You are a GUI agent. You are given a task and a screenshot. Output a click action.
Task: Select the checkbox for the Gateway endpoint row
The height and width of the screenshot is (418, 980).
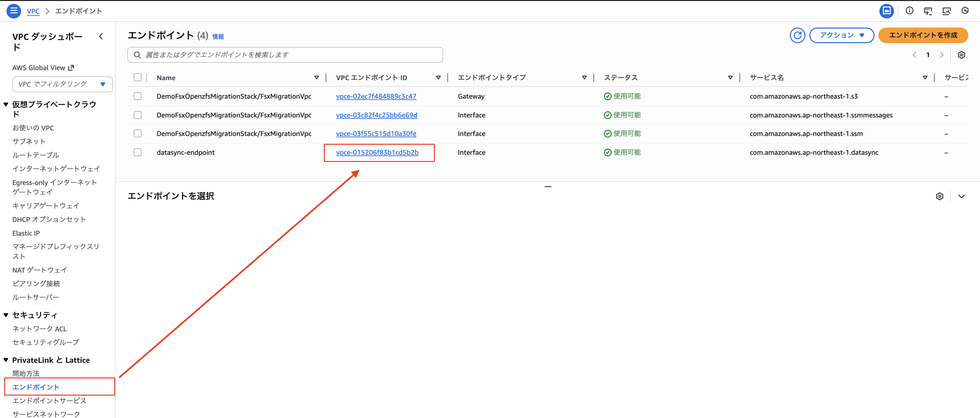pos(138,96)
